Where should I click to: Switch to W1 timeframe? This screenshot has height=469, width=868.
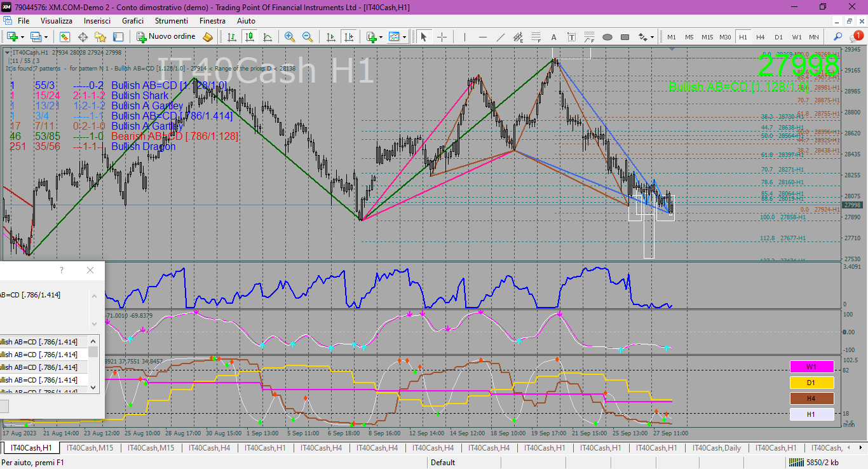coord(796,37)
